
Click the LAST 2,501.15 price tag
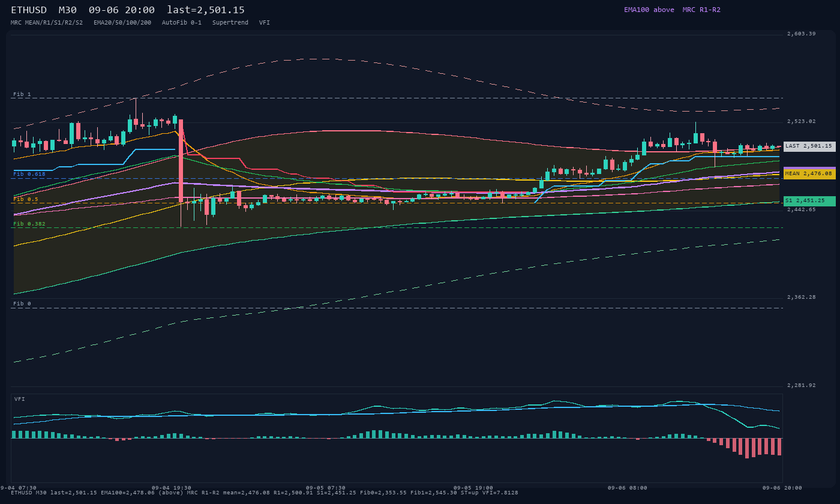pyautogui.click(x=809, y=146)
